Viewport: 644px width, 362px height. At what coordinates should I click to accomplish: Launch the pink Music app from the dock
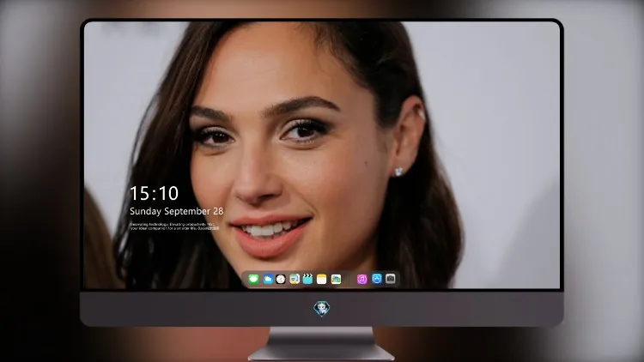[361, 279]
